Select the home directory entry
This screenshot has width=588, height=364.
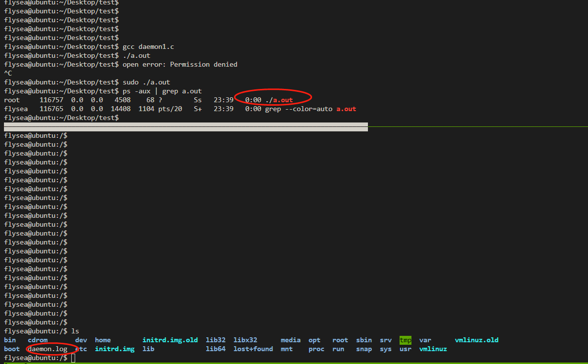(102, 340)
